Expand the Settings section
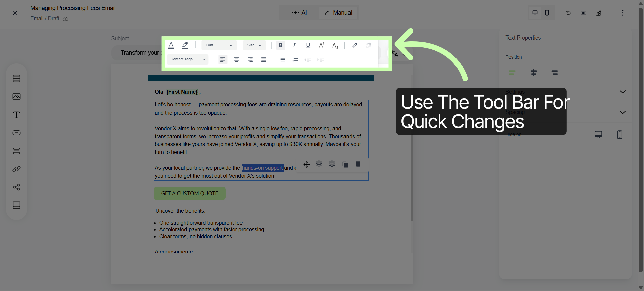 (x=566, y=92)
